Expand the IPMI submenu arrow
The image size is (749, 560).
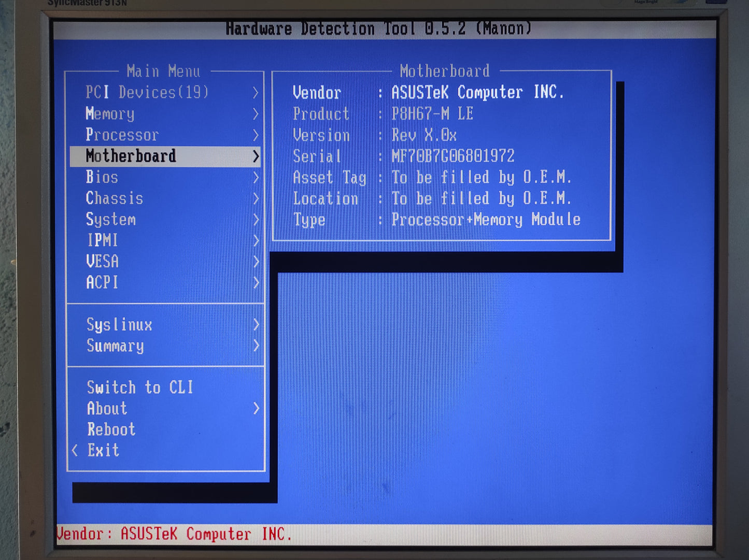256,240
